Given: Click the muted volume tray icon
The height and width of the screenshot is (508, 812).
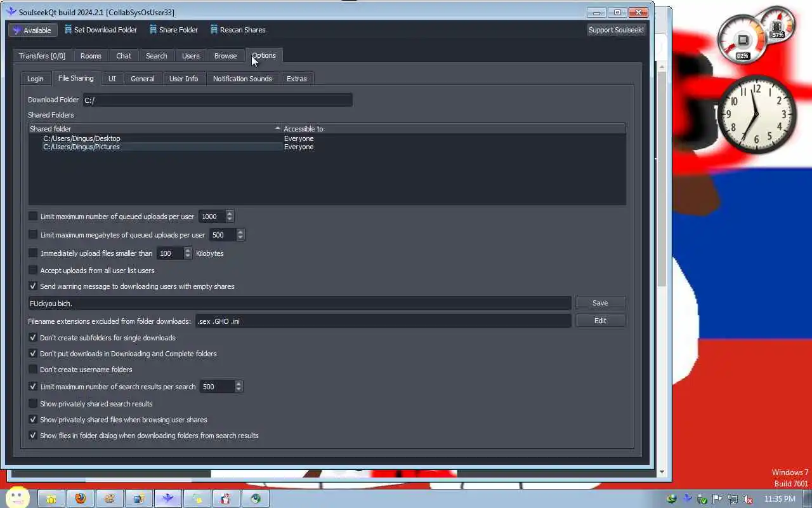Looking at the screenshot, I should coord(748,499).
